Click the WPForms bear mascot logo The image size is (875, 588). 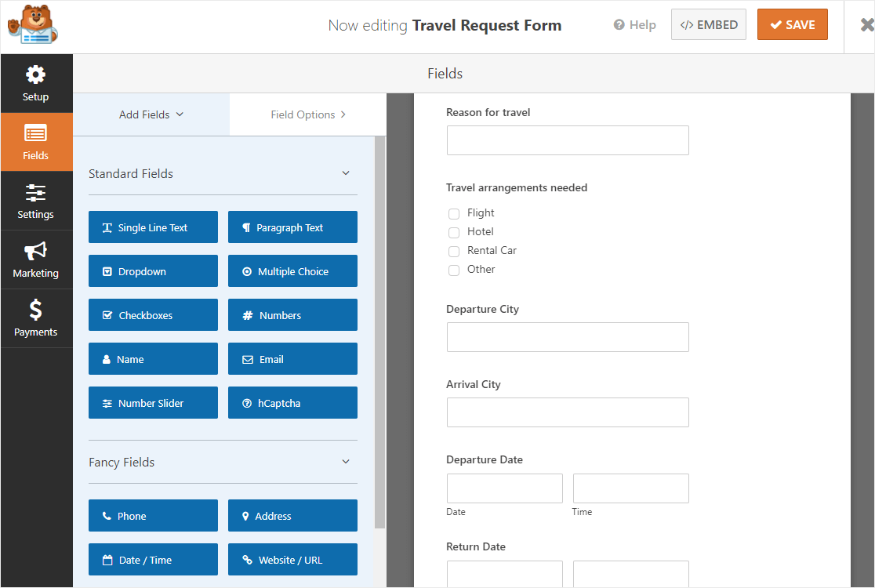(32, 24)
